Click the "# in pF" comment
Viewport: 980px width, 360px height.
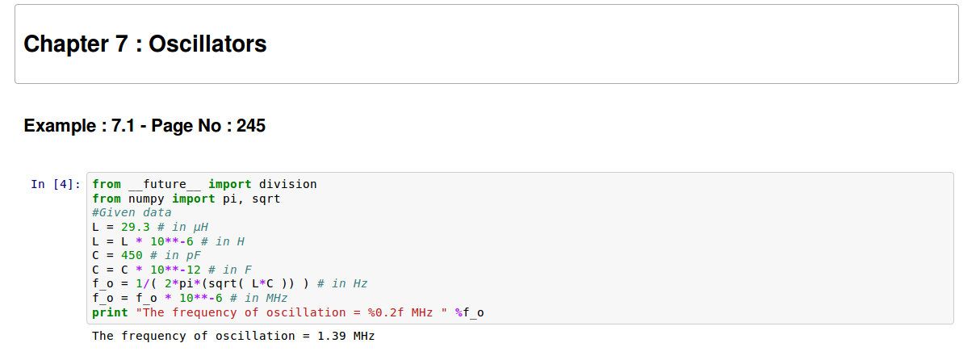[x=178, y=255]
